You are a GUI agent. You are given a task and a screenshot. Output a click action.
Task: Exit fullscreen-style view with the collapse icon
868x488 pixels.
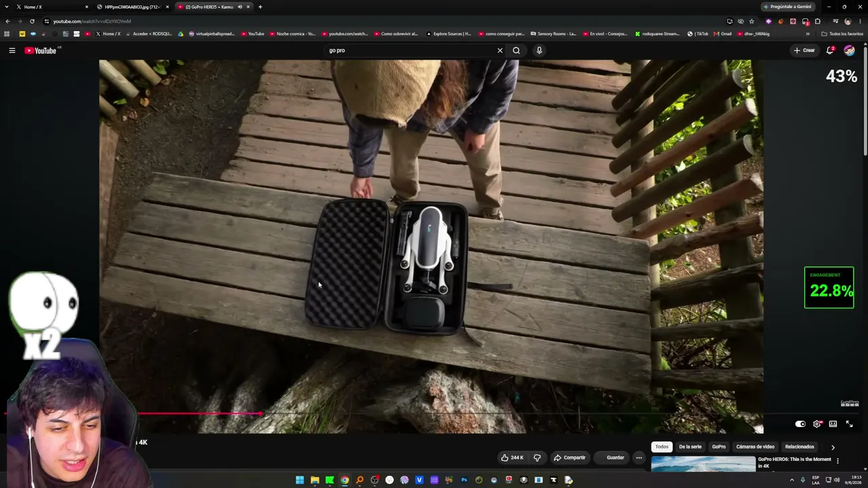(849, 424)
